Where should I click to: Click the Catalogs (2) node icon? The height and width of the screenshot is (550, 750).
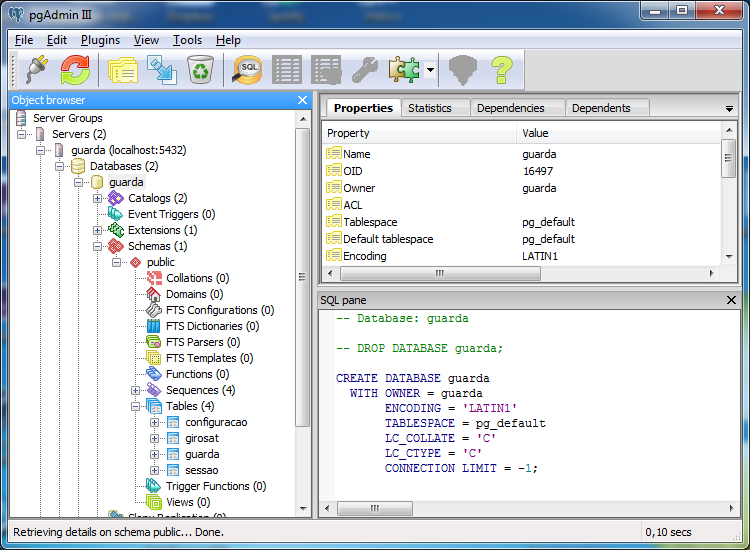[116, 198]
